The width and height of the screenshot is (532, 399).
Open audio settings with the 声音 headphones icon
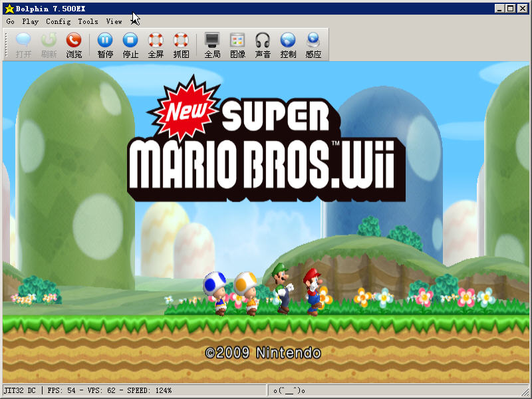click(263, 45)
